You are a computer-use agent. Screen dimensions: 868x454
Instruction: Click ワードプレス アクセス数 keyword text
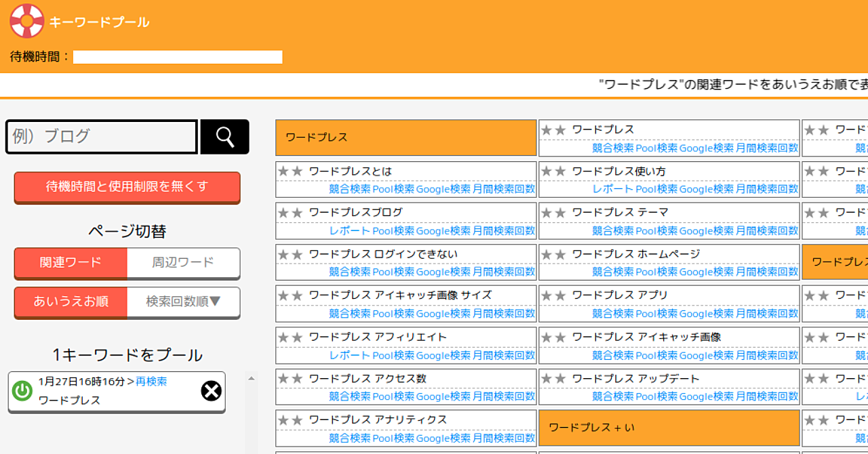pyautogui.click(x=368, y=379)
